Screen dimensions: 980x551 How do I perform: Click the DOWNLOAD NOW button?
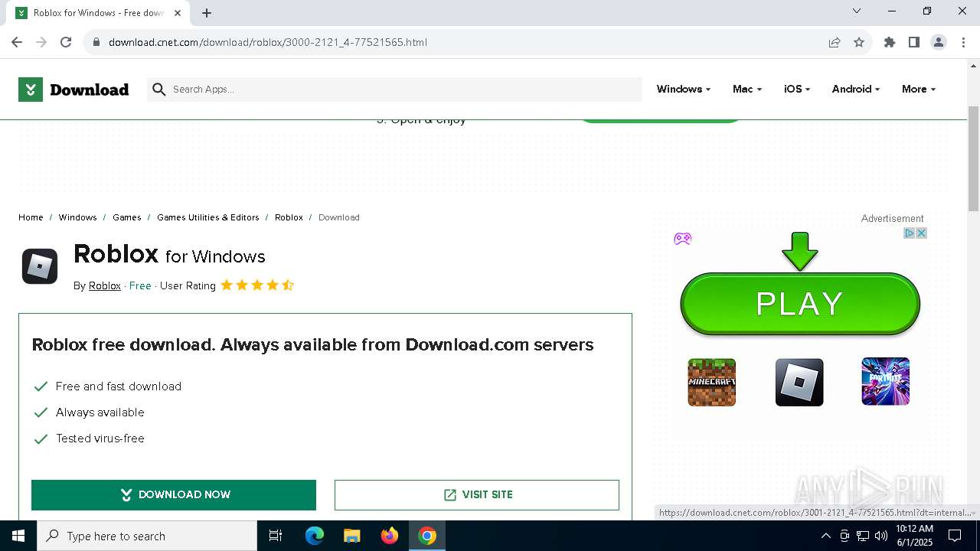point(174,495)
